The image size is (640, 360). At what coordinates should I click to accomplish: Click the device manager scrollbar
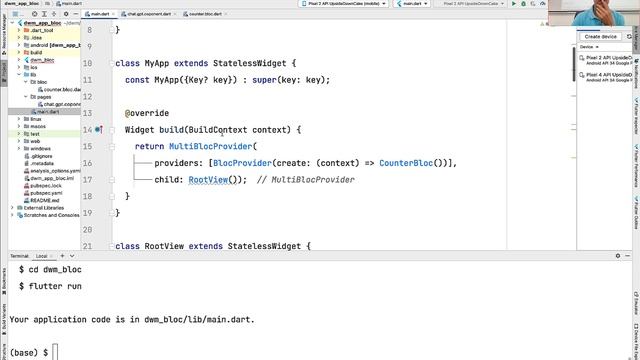(x=574, y=63)
